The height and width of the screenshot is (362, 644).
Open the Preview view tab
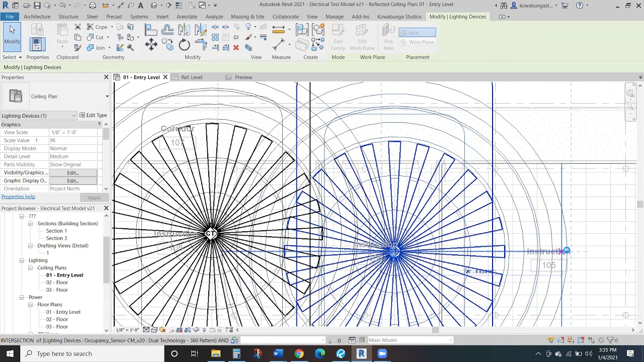coord(244,77)
